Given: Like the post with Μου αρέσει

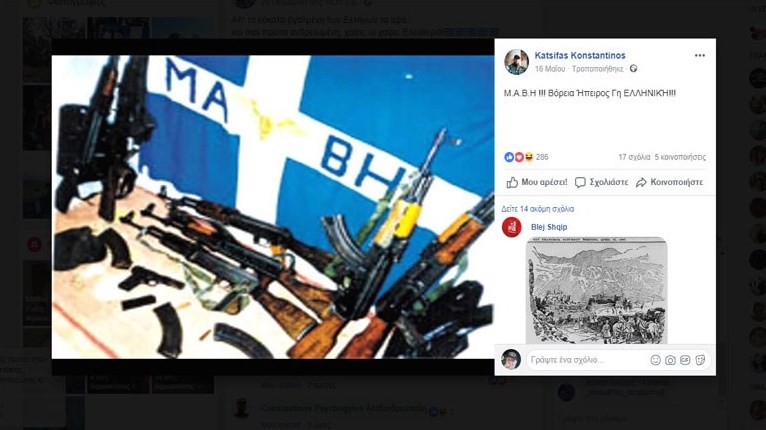Looking at the screenshot, I should [x=536, y=182].
